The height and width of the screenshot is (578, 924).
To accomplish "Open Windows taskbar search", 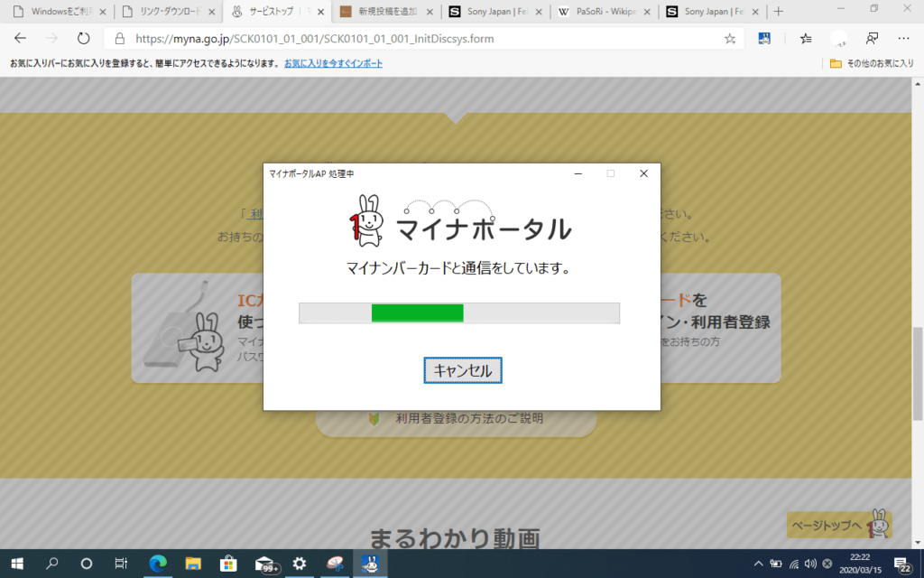I will coord(51,564).
